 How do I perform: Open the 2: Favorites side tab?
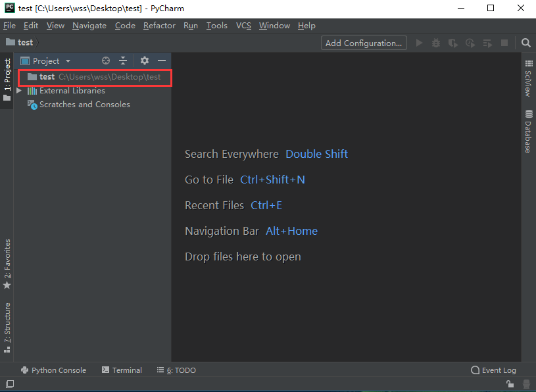click(x=7, y=264)
